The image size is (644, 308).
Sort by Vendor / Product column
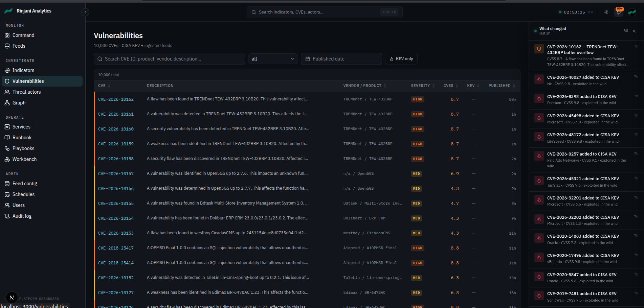(x=364, y=86)
